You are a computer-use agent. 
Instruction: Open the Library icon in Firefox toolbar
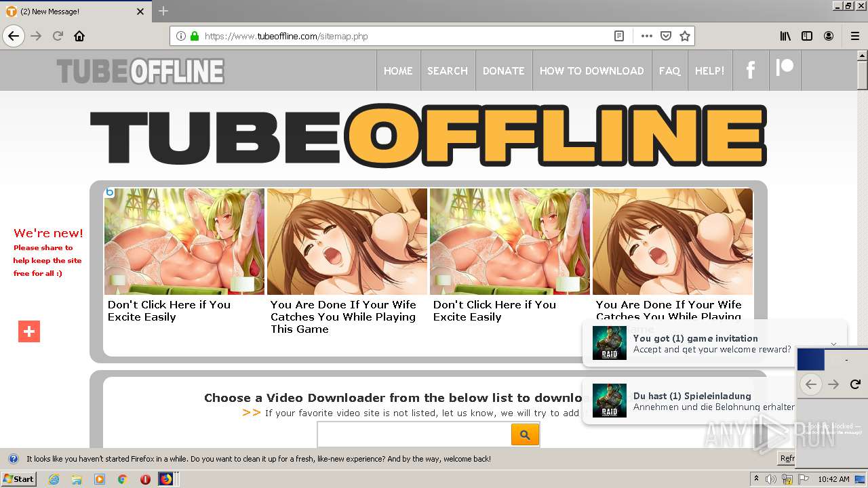click(x=785, y=36)
